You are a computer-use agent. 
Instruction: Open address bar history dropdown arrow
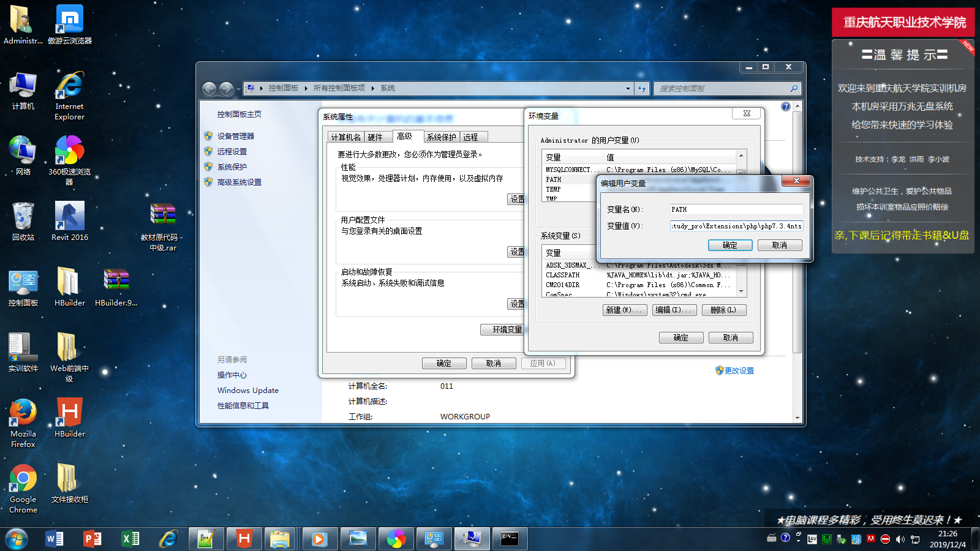click(628, 89)
